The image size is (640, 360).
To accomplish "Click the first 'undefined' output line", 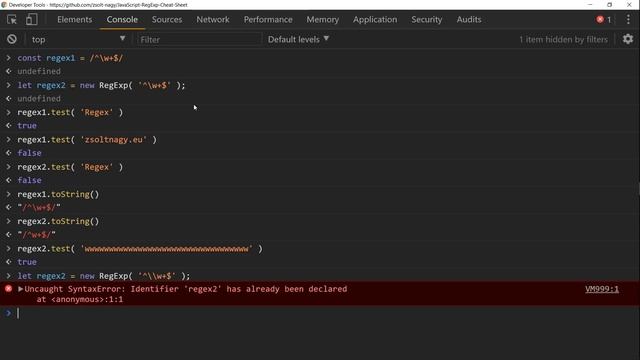I will click(x=39, y=71).
